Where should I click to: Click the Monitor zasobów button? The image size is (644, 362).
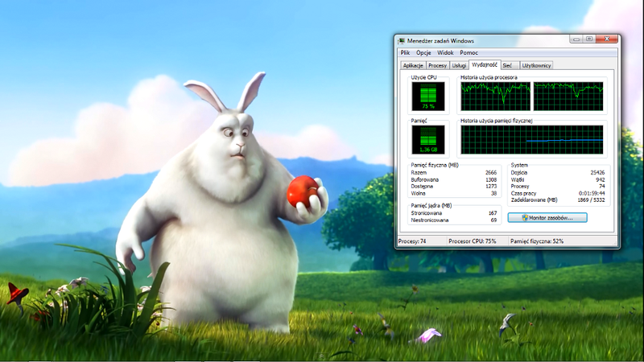547,217
